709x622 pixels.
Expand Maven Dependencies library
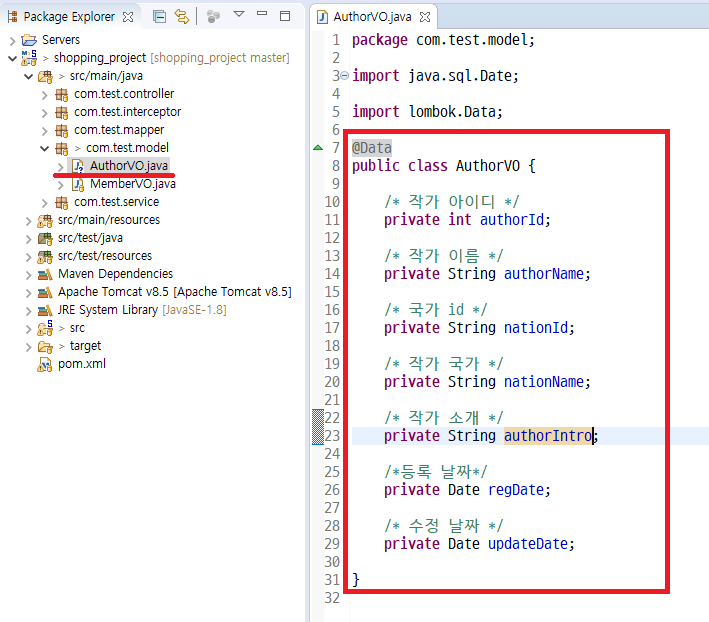pos(28,275)
